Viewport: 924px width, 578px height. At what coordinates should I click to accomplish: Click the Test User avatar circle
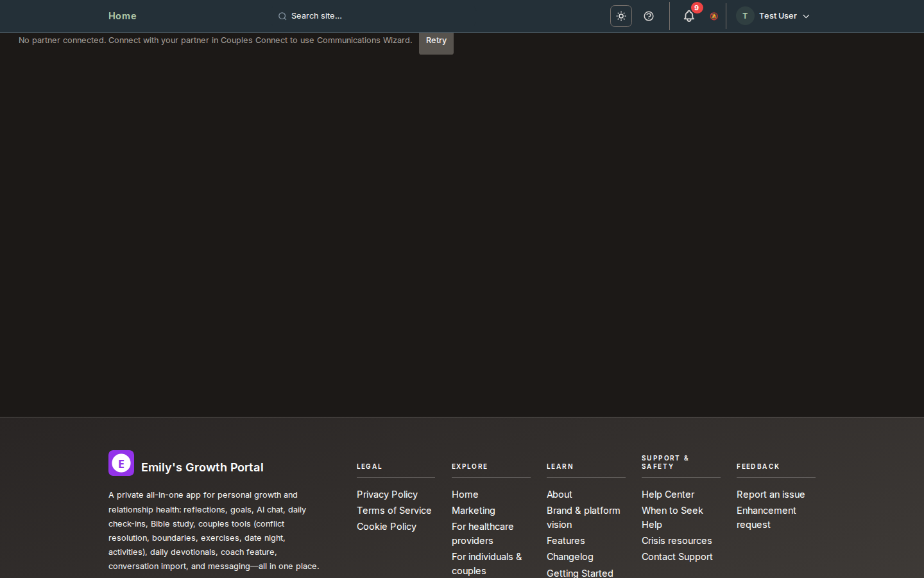745,16
